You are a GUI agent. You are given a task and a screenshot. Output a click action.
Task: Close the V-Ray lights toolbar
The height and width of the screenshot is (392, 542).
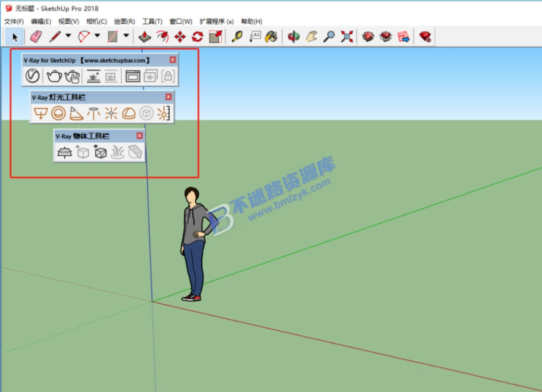click(x=168, y=97)
